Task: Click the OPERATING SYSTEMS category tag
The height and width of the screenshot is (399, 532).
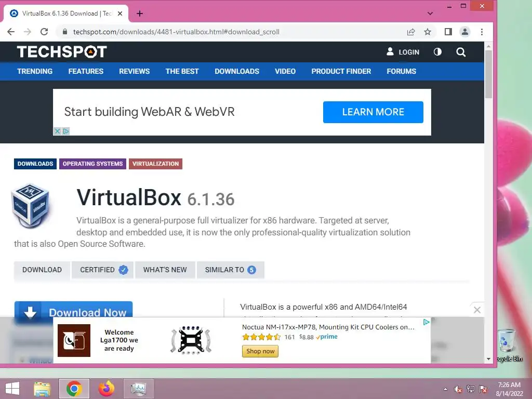Action: click(x=92, y=164)
